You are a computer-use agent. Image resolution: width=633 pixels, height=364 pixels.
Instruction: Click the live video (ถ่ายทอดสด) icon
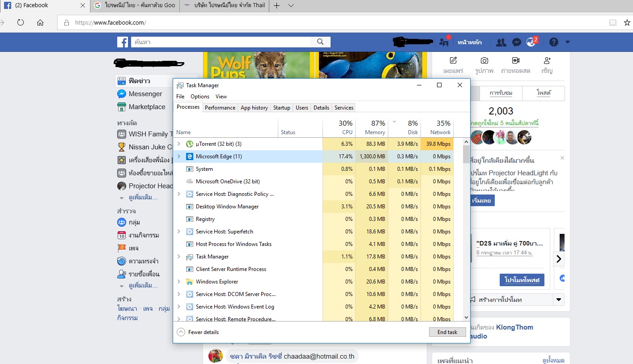516,60
